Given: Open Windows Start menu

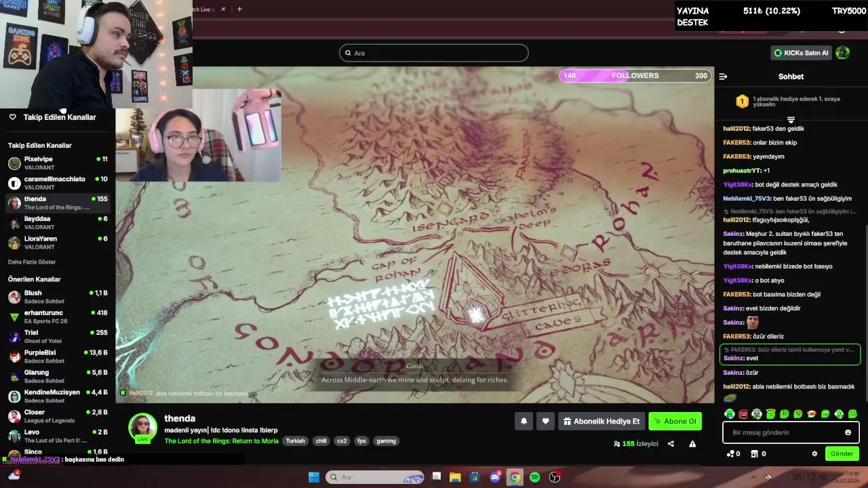Looking at the screenshot, I should tap(314, 477).
